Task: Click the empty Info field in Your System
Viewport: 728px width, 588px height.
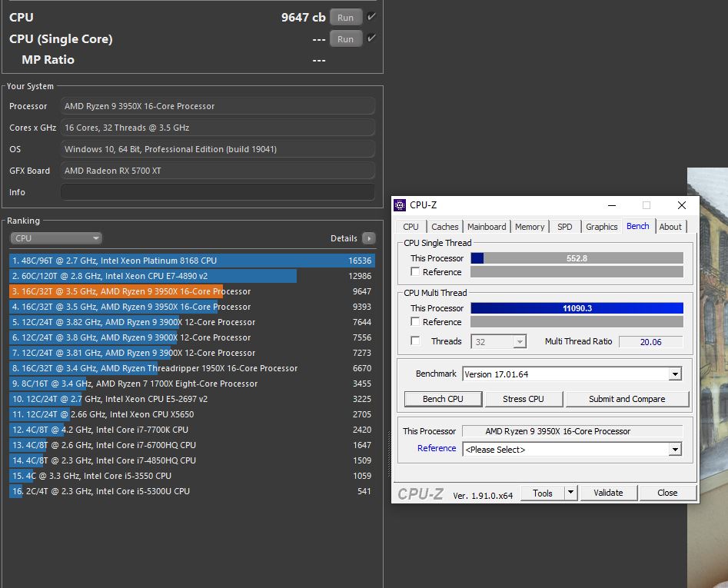Action: pos(218,191)
